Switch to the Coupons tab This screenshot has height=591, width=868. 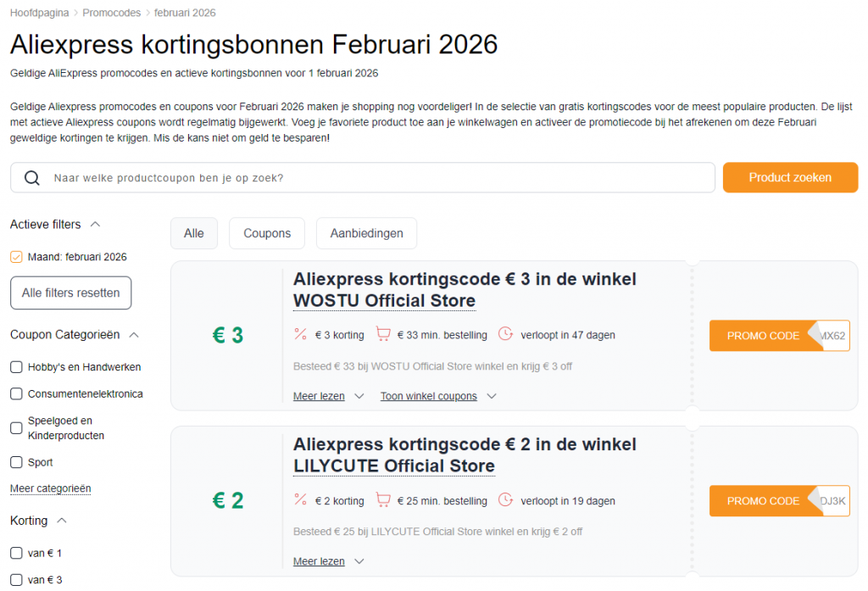266,232
